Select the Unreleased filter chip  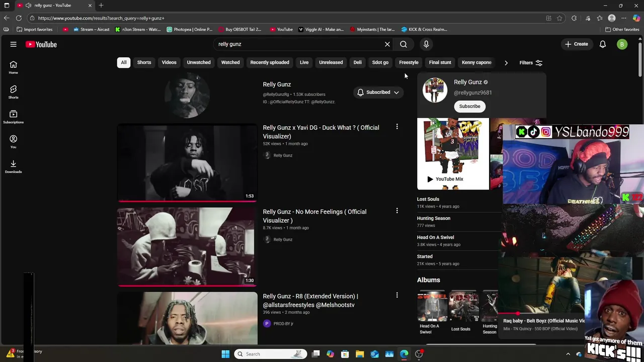click(x=331, y=62)
